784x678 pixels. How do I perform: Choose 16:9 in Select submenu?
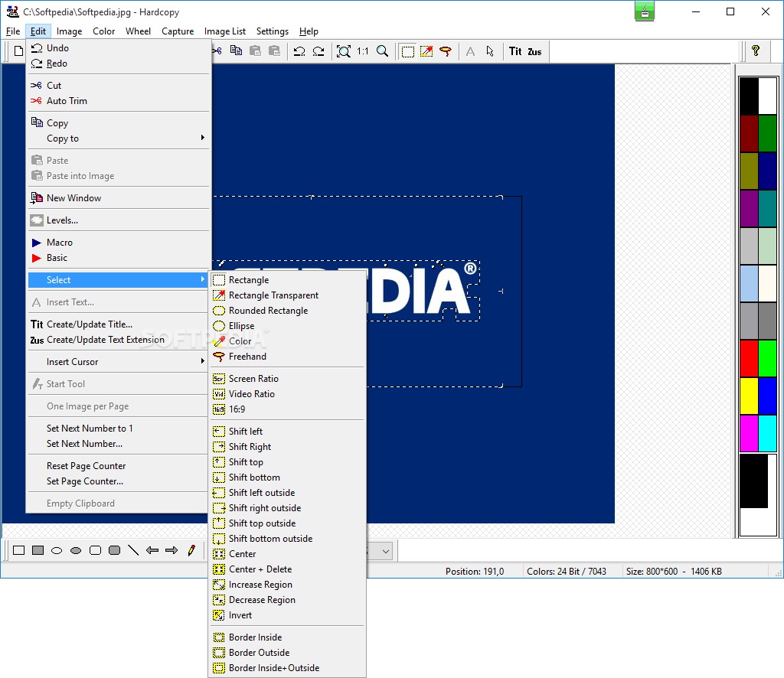pos(287,409)
